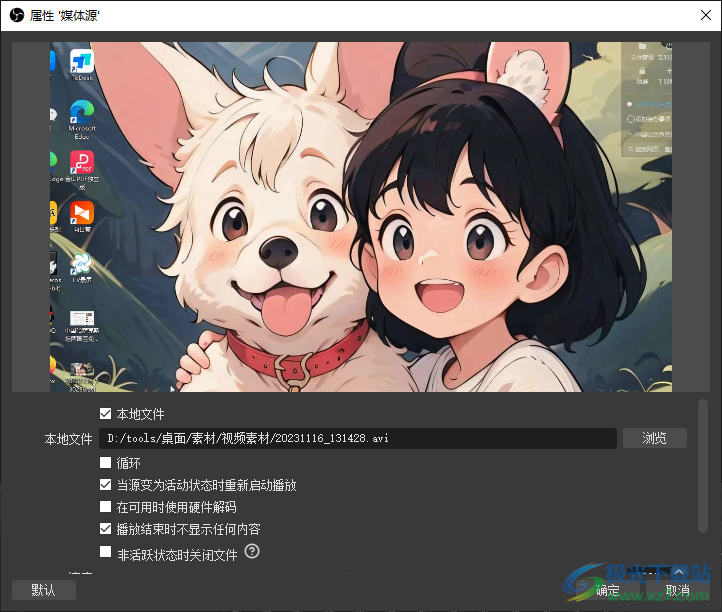The width and height of the screenshot is (722, 612).
Task: Focus the local file path field
Action: coord(358,438)
